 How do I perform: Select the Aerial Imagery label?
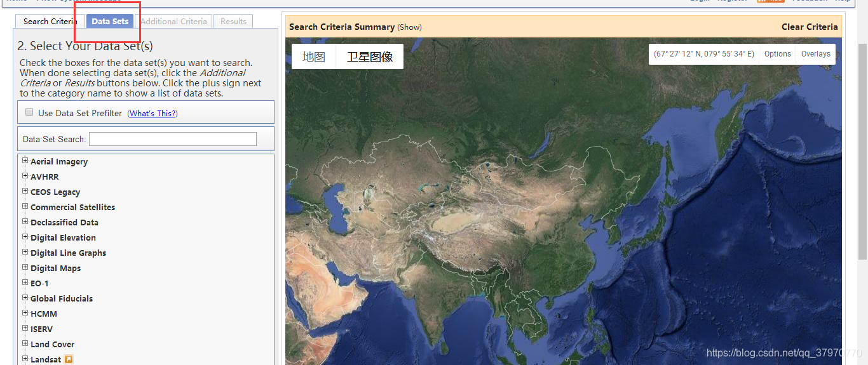(59, 161)
